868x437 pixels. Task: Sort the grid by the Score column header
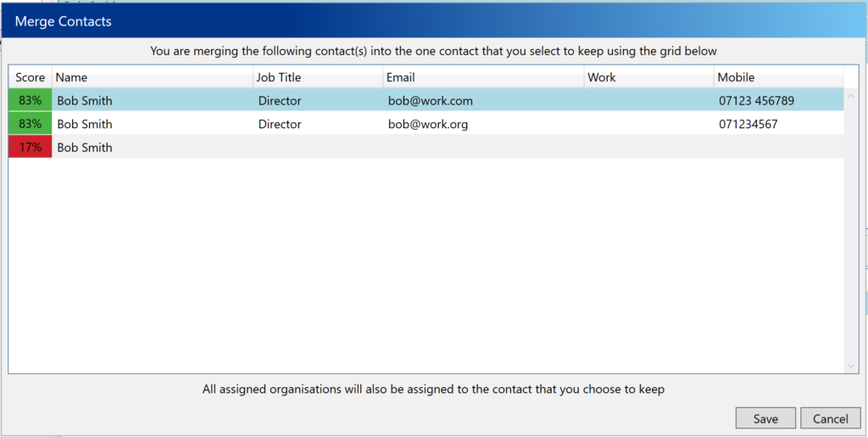(x=30, y=77)
